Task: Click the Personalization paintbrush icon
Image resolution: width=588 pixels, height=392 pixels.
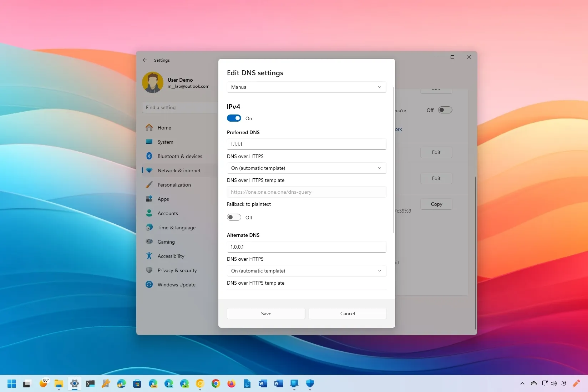Action: point(149,184)
